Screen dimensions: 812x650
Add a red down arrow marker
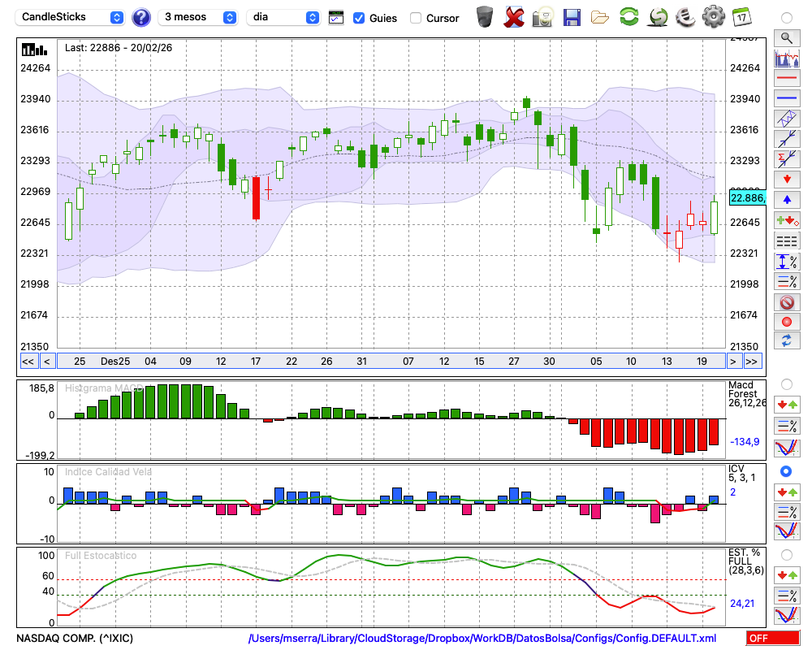point(787,180)
